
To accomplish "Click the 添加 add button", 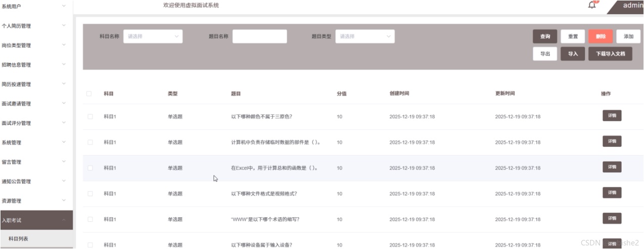I will point(628,36).
